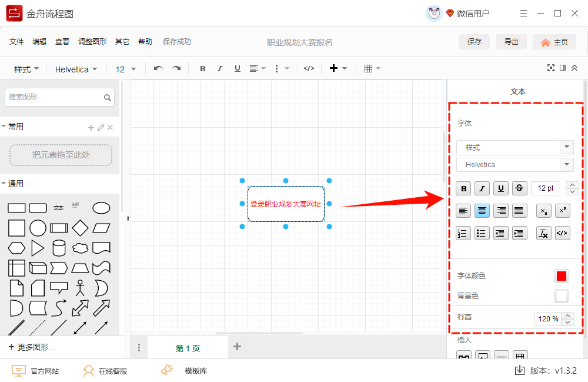This screenshot has width=588, height=382.
Task: Clear text formatting with Tx icon
Action: pyautogui.click(x=544, y=232)
